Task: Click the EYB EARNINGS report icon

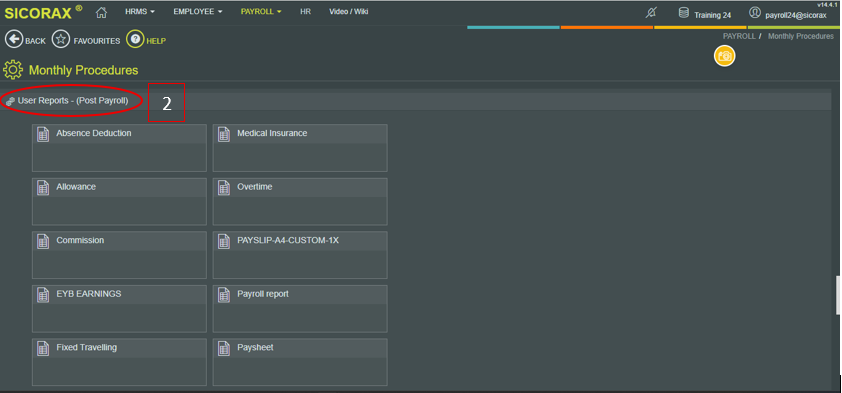Action: (x=43, y=295)
